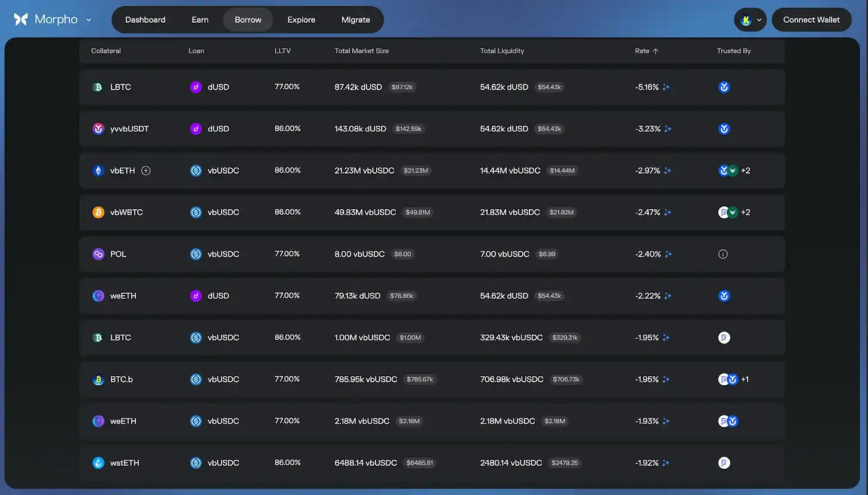Click the Connect Wallet button
The width and height of the screenshot is (868, 495).
pyautogui.click(x=811, y=20)
